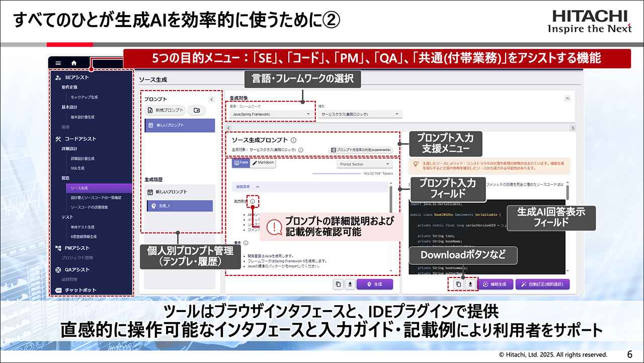Click the info icon next to ソース生成プロンプト heading
This screenshot has height=363, width=644.
pyautogui.click(x=293, y=140)
